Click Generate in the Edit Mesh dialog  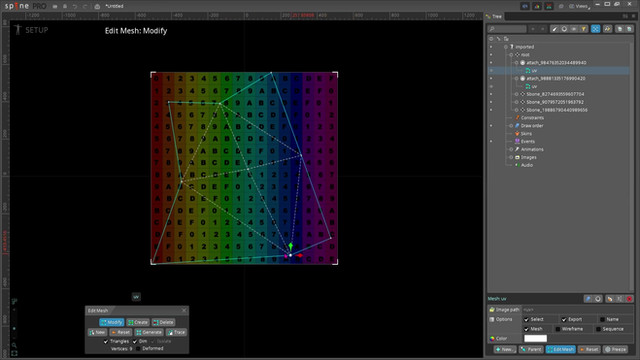click(x=149, y=333)
